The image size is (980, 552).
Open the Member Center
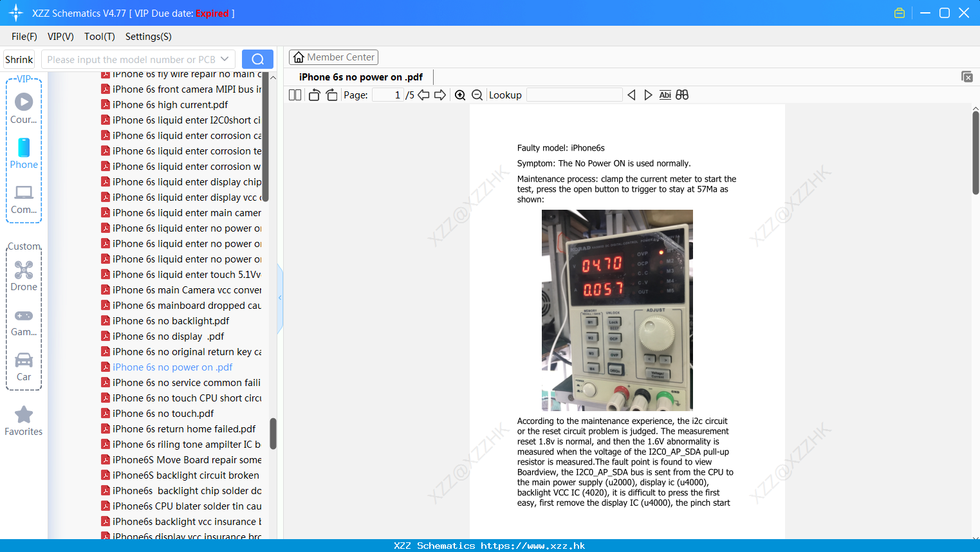pos(333,57)
